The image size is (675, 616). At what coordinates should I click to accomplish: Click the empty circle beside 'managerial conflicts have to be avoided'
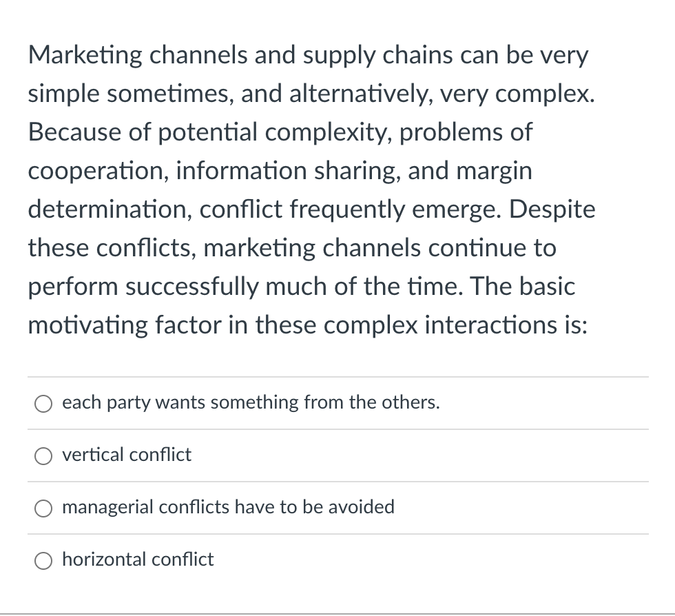click(43, 509)
